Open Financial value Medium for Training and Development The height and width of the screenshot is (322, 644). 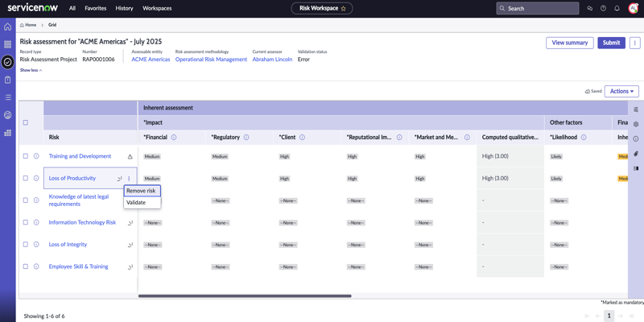pyautogui.click(x=152, y=156)
